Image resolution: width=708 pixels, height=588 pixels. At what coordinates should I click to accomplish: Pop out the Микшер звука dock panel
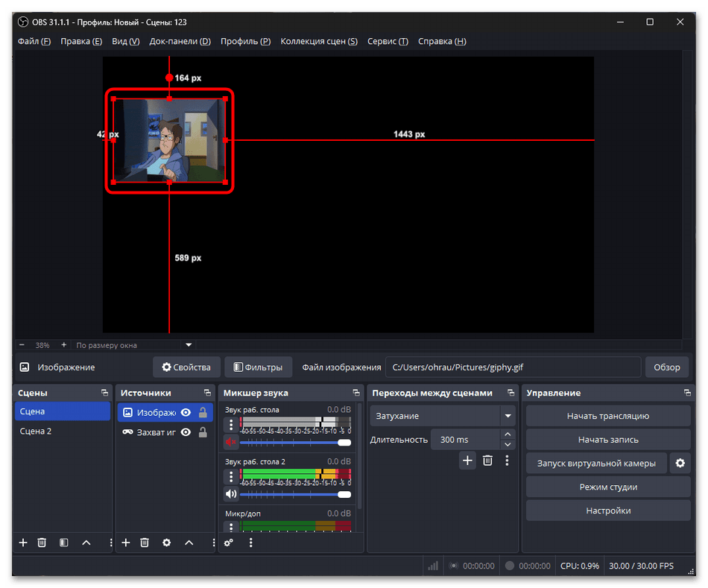pos(356,393)
